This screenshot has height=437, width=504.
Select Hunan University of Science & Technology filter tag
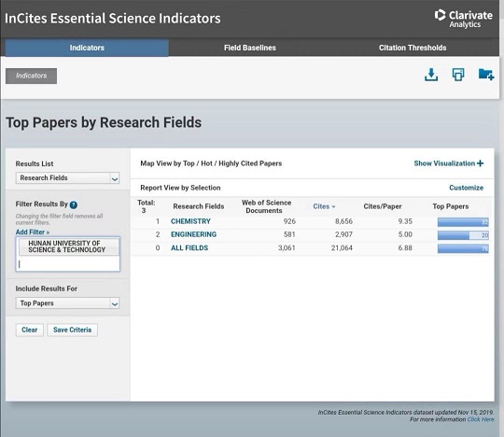tap(68, 247)
